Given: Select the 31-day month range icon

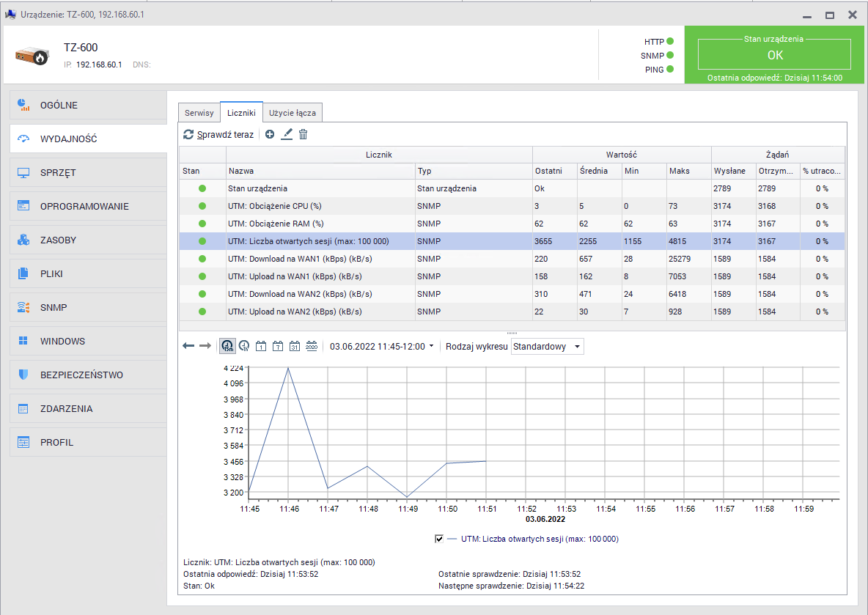Looking at the screenshot, I should 294,346.
